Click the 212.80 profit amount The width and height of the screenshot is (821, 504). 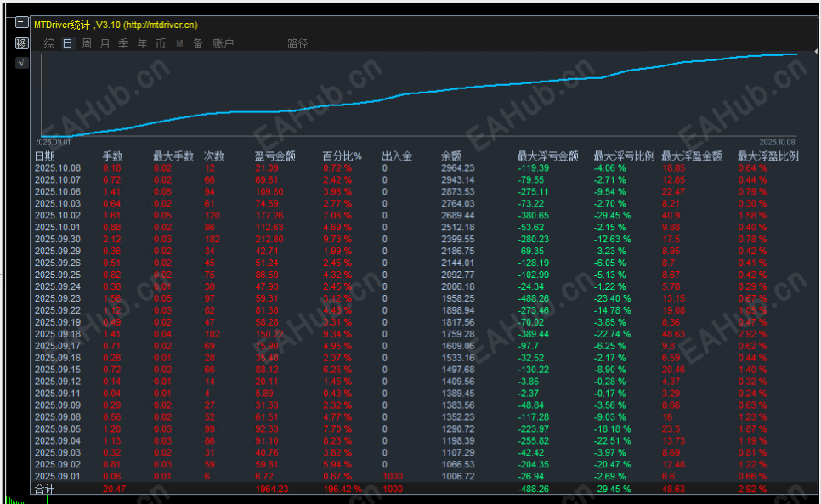point(269,239)
